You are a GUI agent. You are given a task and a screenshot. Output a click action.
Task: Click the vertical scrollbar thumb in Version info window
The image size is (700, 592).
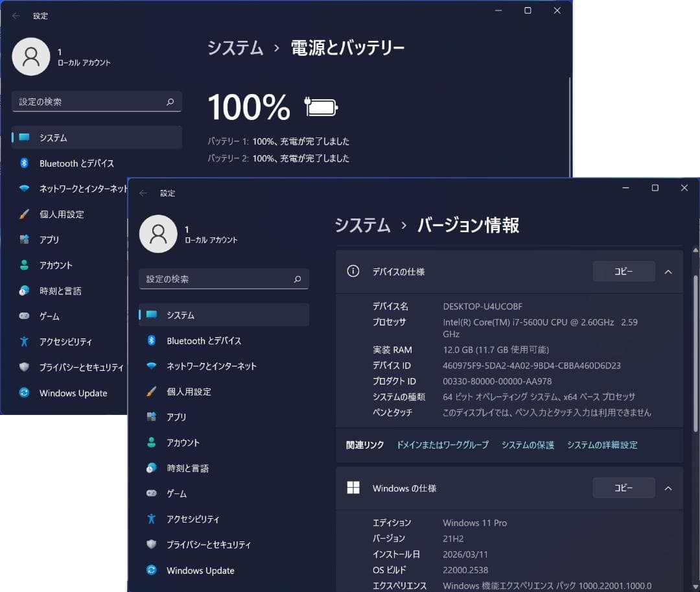coord(695,353)
